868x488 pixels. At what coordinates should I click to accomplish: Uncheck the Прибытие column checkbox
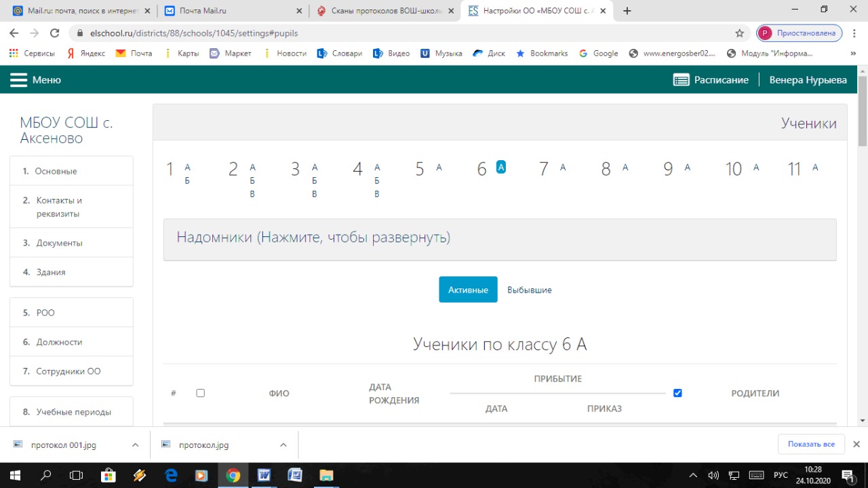pyautogui.click(x=677, y=393)
